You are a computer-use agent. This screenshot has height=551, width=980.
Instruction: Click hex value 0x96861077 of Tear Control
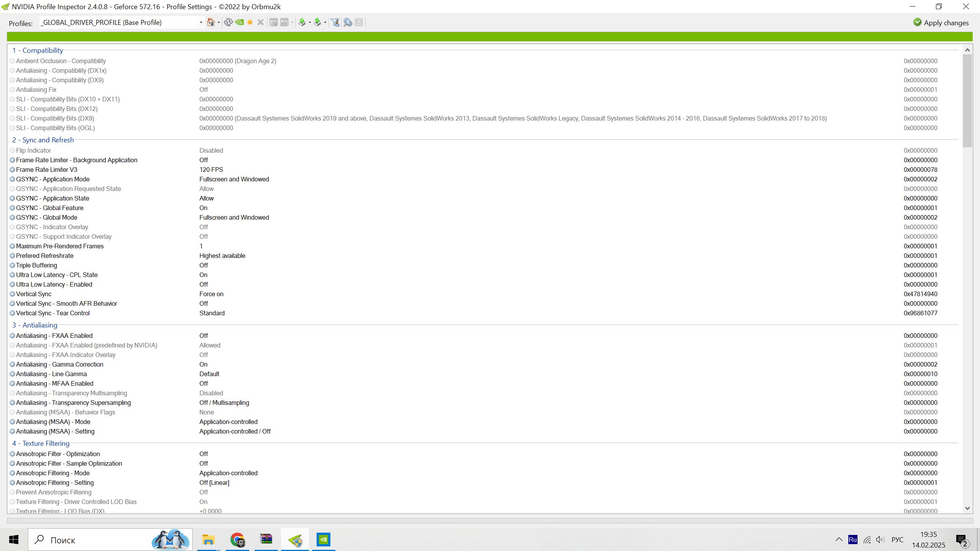point(921,313)
